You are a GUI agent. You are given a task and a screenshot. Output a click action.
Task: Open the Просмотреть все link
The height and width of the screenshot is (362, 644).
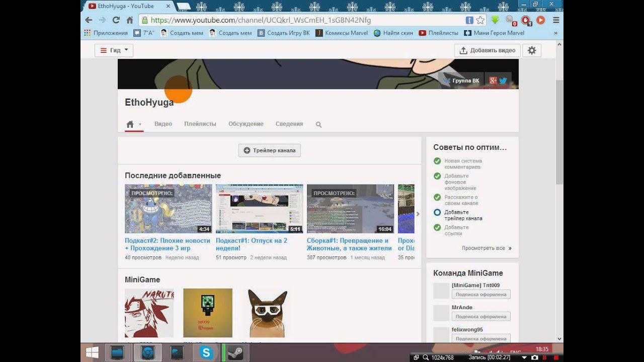coord(487,248)
